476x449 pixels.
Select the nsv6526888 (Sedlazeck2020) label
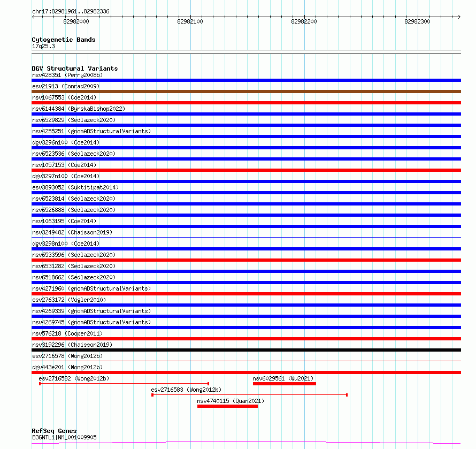pos(74,210)
